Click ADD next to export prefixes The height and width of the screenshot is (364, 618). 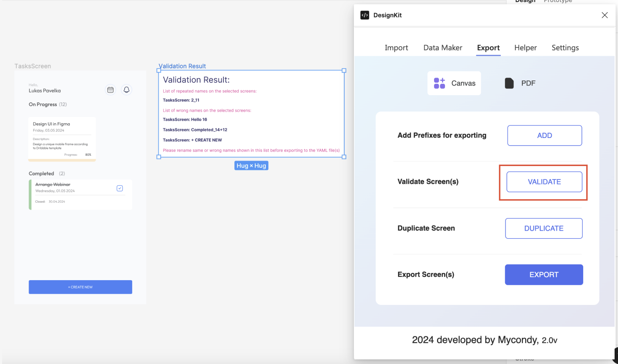[x=544, y=135]
